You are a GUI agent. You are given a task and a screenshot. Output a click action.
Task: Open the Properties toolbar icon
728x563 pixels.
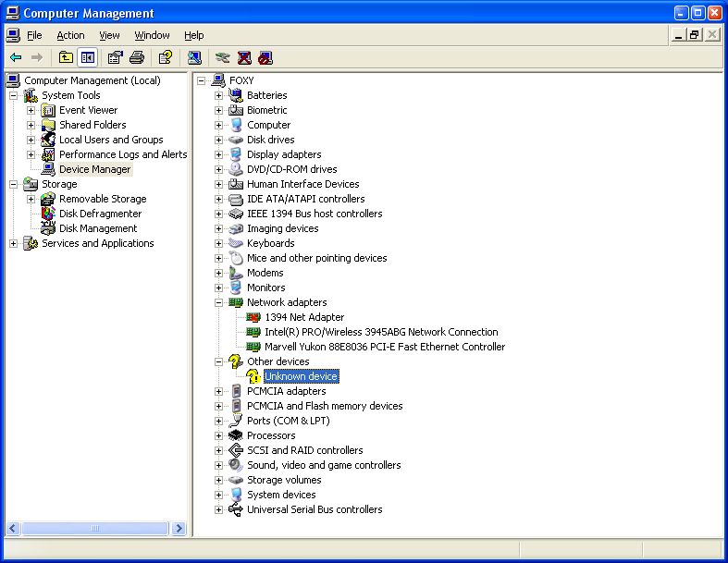point(115,57)
